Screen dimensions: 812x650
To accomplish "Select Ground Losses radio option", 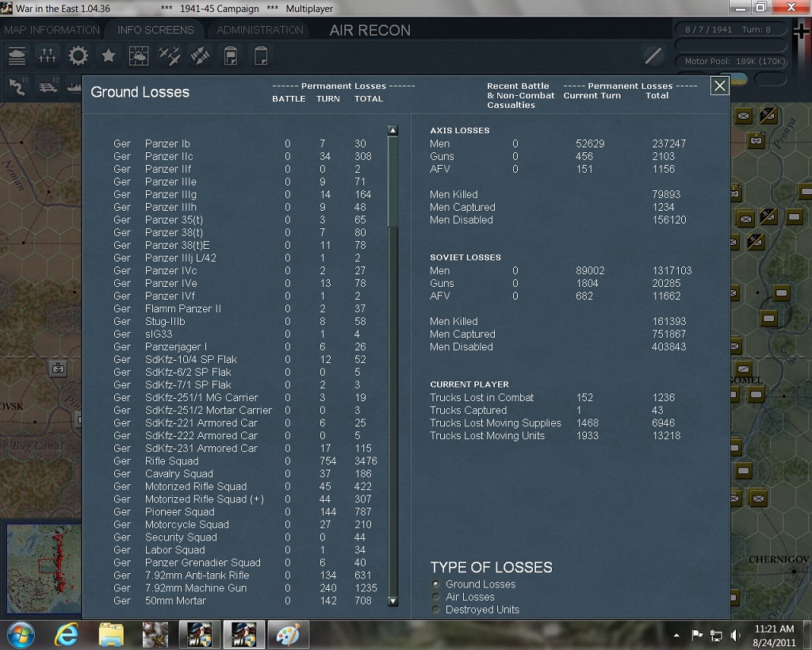I will pyautogui.click(x=436, y=584).
